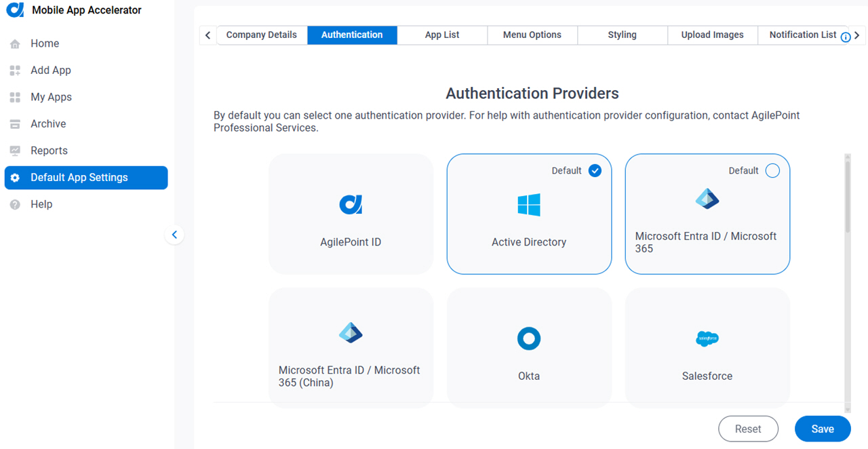The width and height of the screenshot is (868, 449).
Task: Save the authentication settings
Action: pyautogui.click(x=823, y=429)
